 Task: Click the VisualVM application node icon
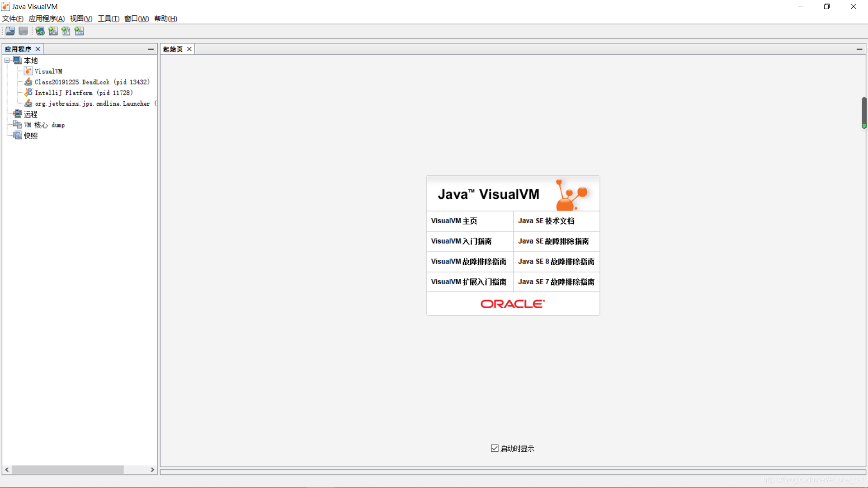point(28,71)
